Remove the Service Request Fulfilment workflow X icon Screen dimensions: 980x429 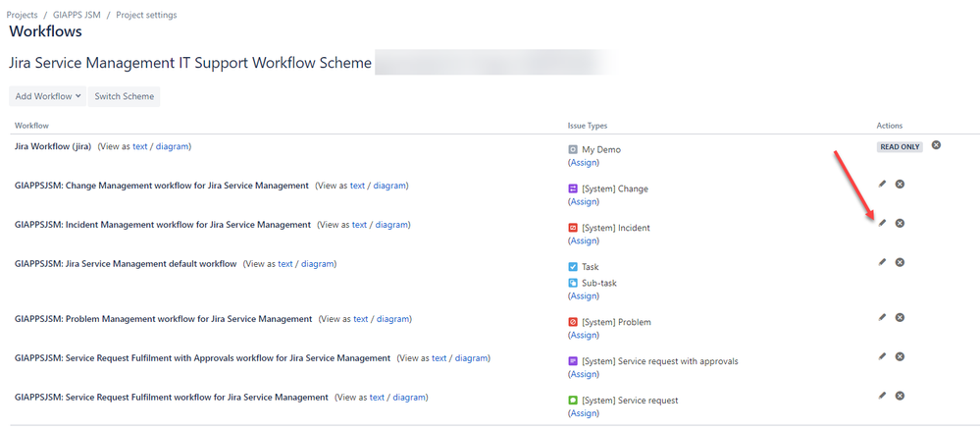pyautogui.click(x=900, y=396)
